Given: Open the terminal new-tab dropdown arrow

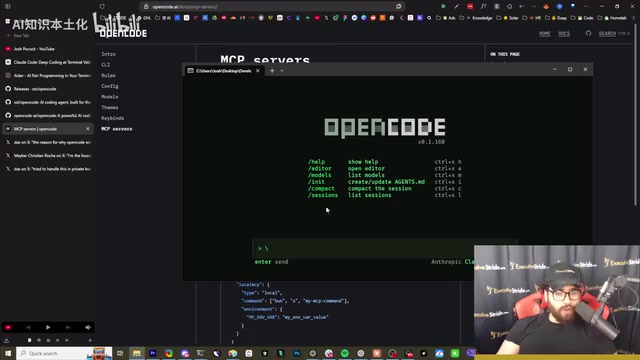Looking at the screenshot, I should point(282,71).
